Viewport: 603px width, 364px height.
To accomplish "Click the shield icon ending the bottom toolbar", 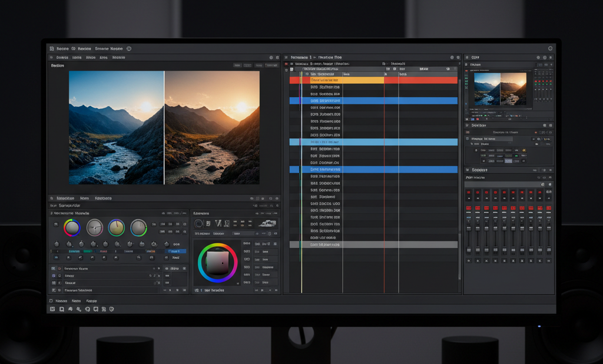I will (111, 309).
